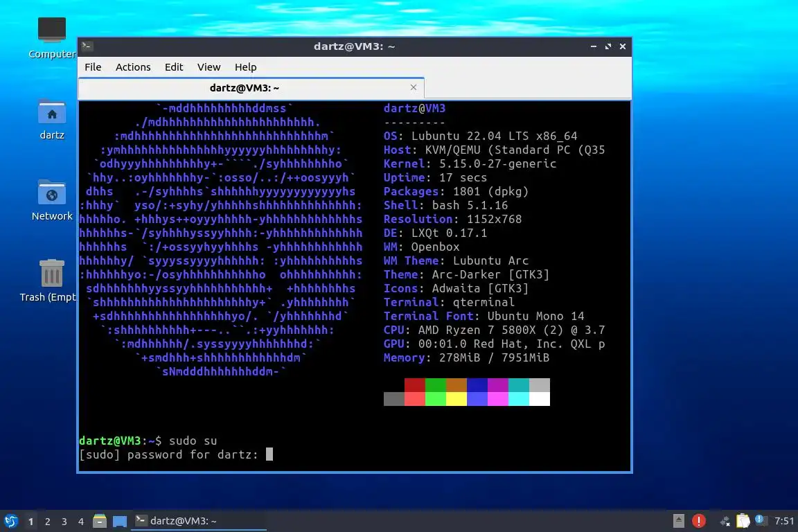798x532 pixels.
Task: Click the 'Kernel: 5.15.0-27-generic' line
Action: click(470, 163)
